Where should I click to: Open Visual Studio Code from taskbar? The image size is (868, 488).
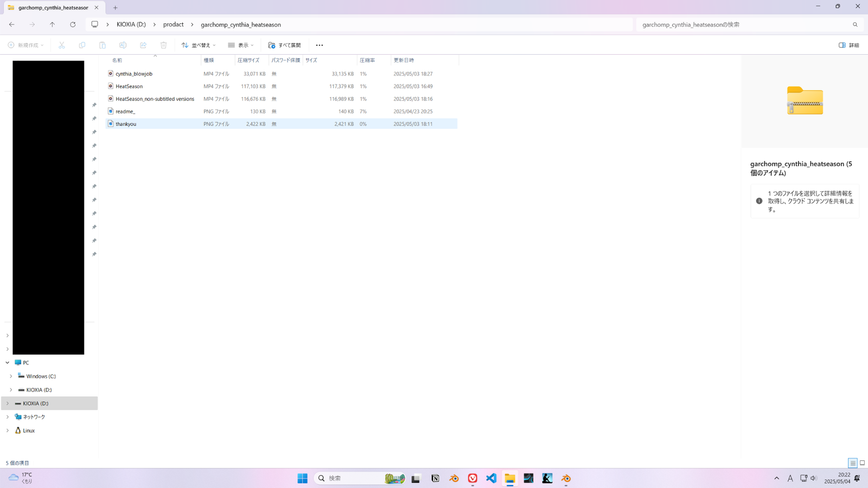pyautogui.click(x=492, y=478)
